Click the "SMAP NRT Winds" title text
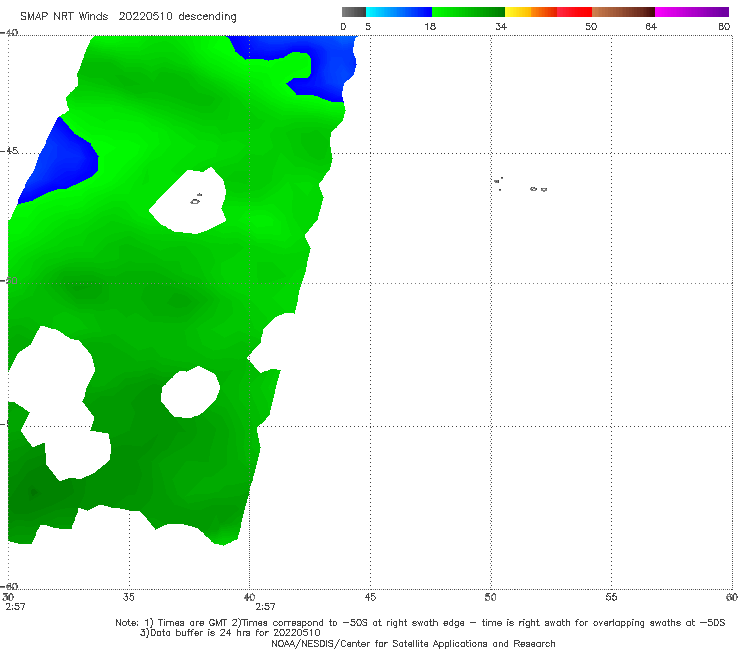The image size is (740, 650). pos(64,16)
